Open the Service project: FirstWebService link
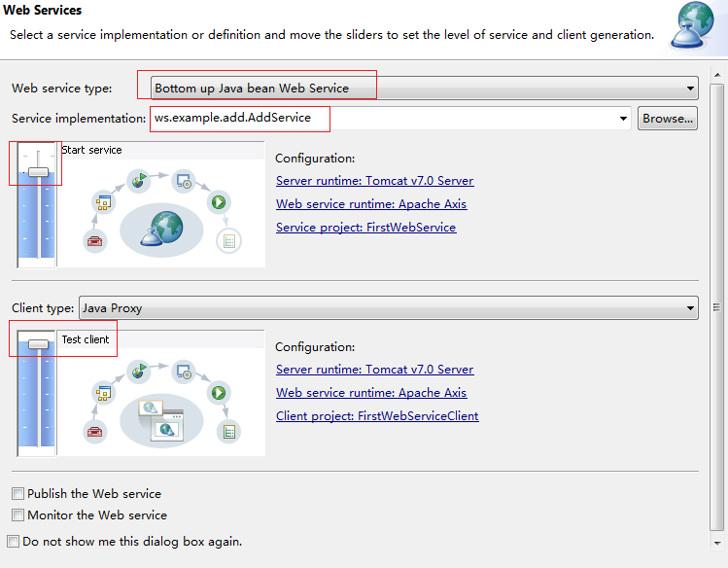The width and height of the screenshot is (728, 568). (365, 228)
